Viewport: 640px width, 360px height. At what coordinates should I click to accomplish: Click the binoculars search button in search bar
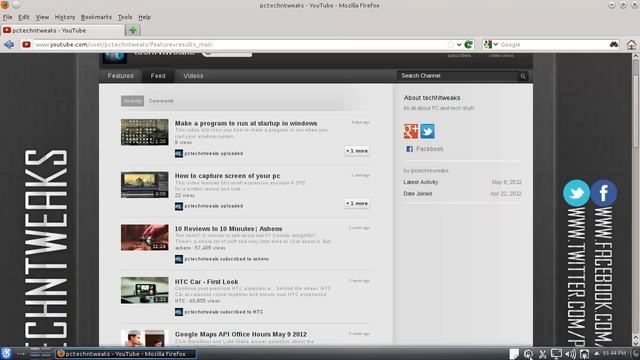pyautogui.click(x=614, y=44)
